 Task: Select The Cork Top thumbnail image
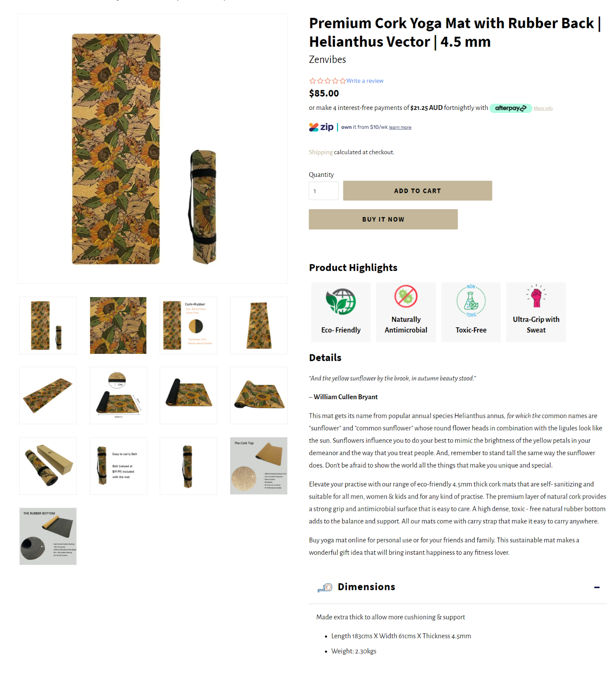[259, 466]
